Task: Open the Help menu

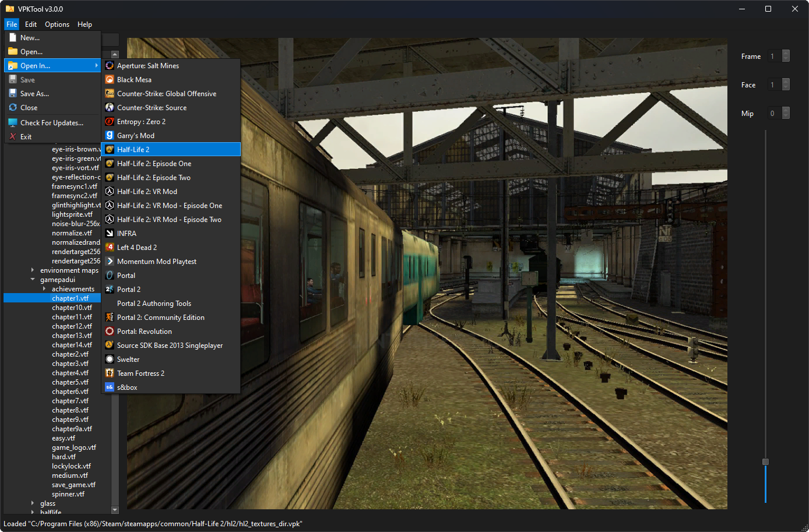Action: coord(85,24)
